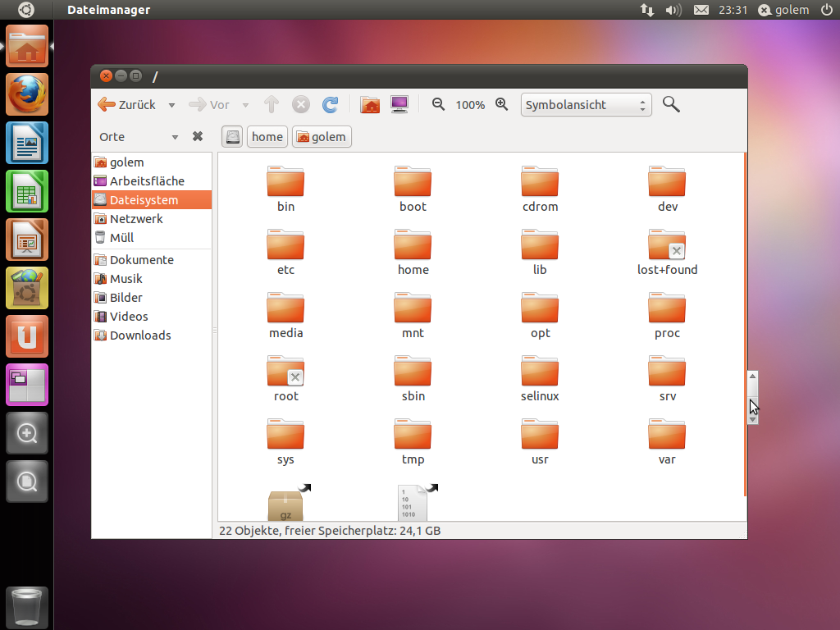Click the stop loading icon
Screen dimensions: 840x630
click(x=301, y=105)
